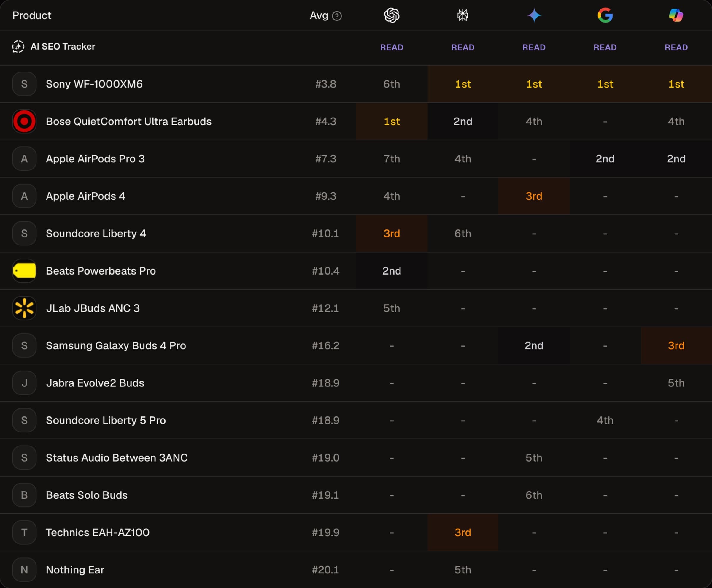
Task: Select the Apple AirPods 4 name
Action: 85,196
